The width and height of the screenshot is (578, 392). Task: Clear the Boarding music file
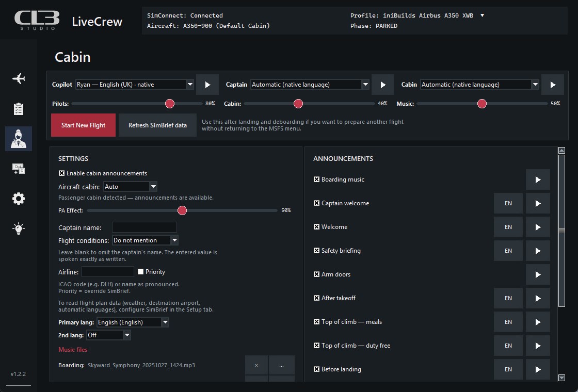[x=256, y=366]
